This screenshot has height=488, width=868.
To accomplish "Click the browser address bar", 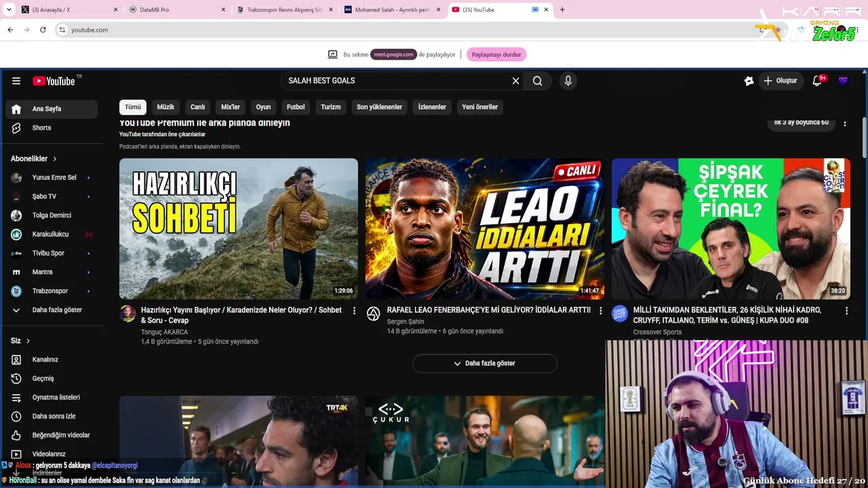I will coord(406,30).
